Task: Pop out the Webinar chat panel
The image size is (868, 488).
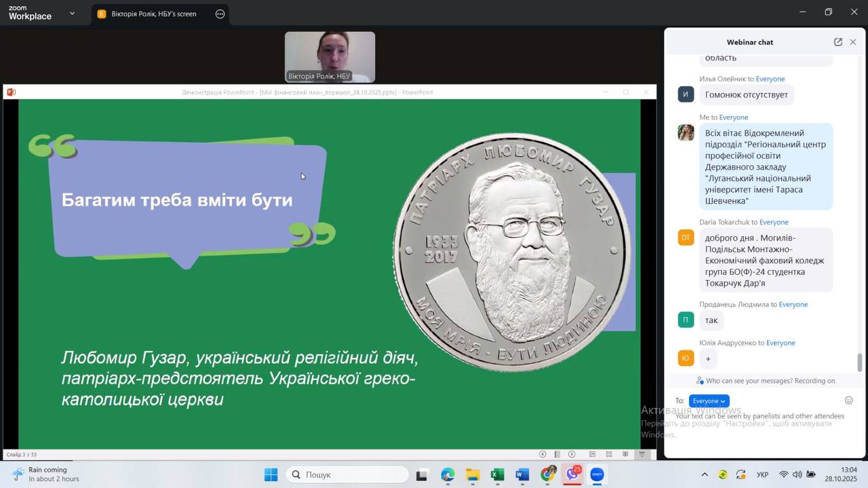Action: (x=838, y=42)
